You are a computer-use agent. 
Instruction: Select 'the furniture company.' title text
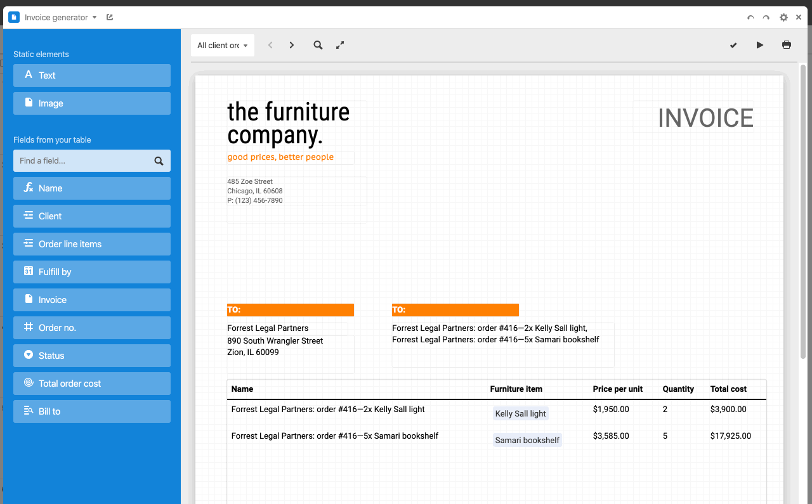click(x=289, y=123)
